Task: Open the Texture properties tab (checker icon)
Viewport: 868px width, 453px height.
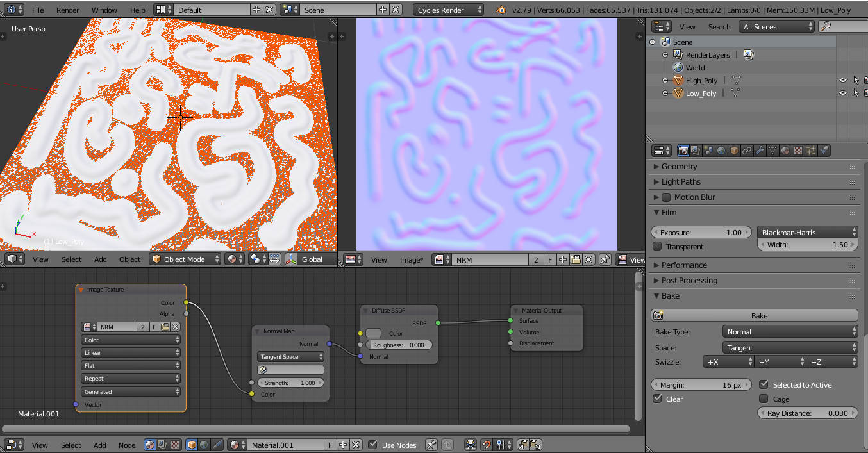Action: (x=797, y=150)
